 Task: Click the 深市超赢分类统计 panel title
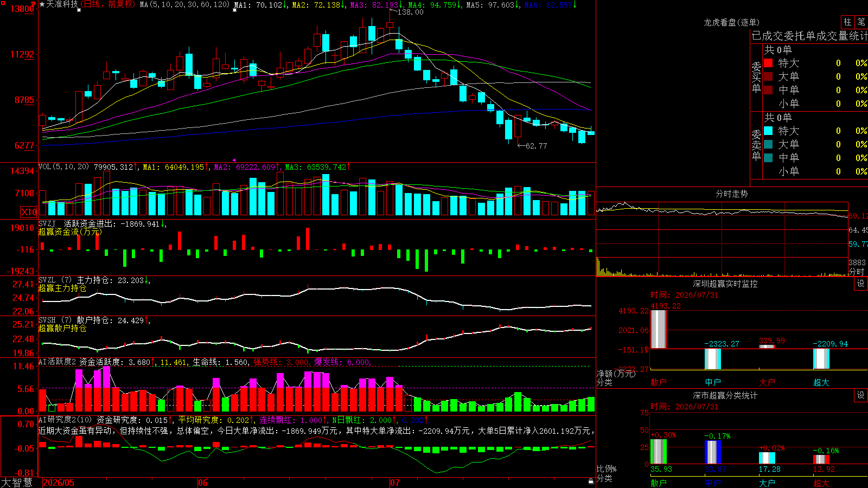tap(725, 395)
